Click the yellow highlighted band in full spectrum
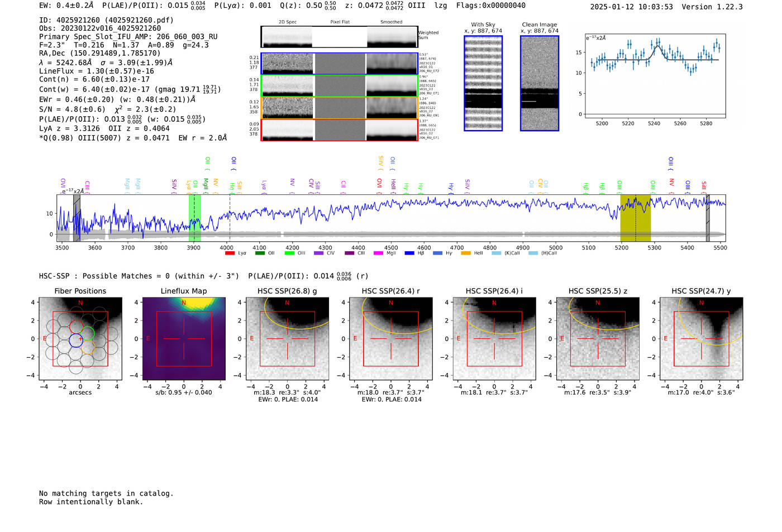This screenshot has height=532, width=782. click(x=636, y=218)
